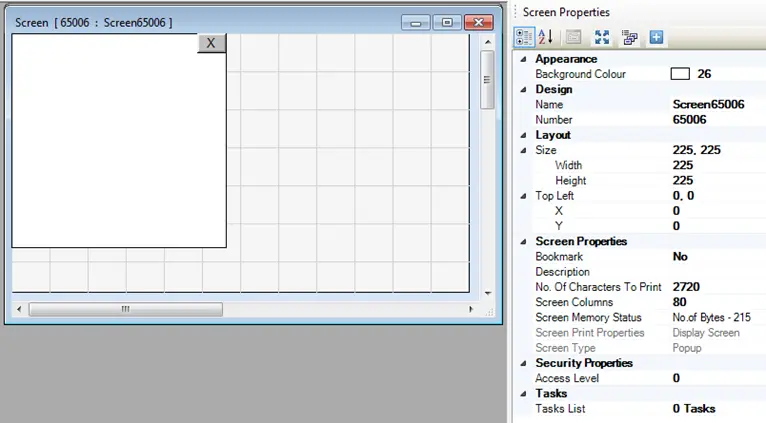Select No. Of Characters To Print value 2720
The image size is (766, 423).
pos(686,287)
